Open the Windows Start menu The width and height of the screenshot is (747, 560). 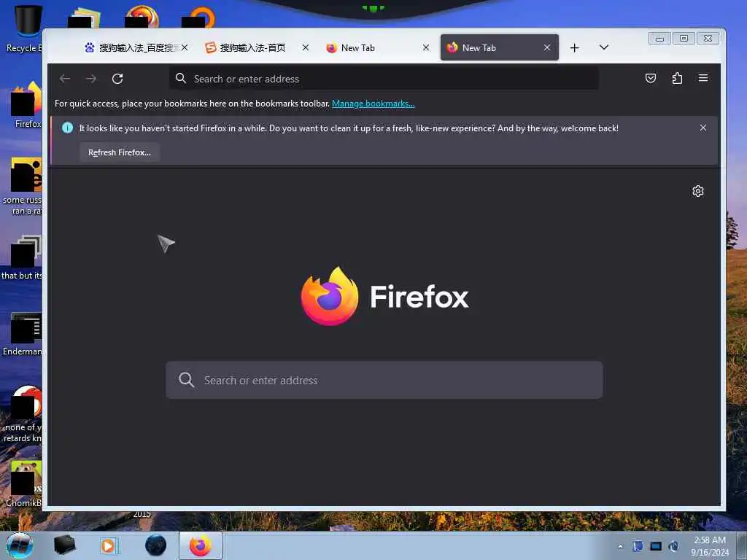tap(20, 545)
